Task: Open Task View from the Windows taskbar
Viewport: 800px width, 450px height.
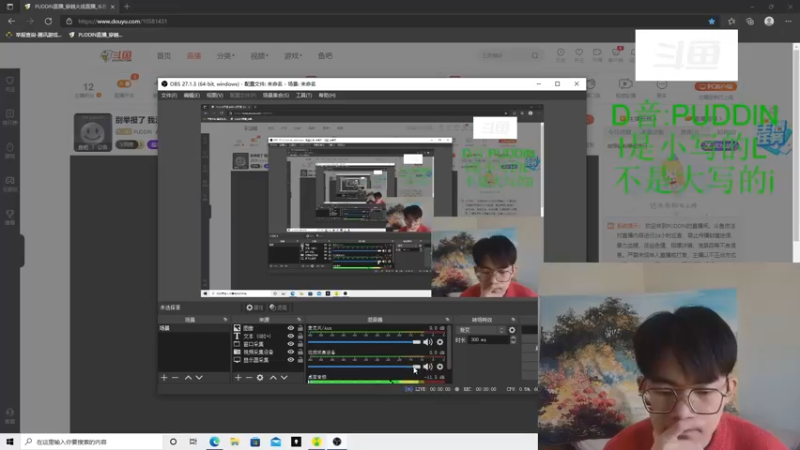Action: click(x=193, y=442)
